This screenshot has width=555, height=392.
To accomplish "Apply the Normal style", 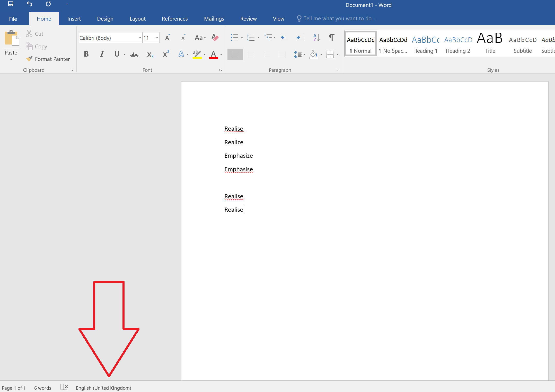I will tap(360, 44).
